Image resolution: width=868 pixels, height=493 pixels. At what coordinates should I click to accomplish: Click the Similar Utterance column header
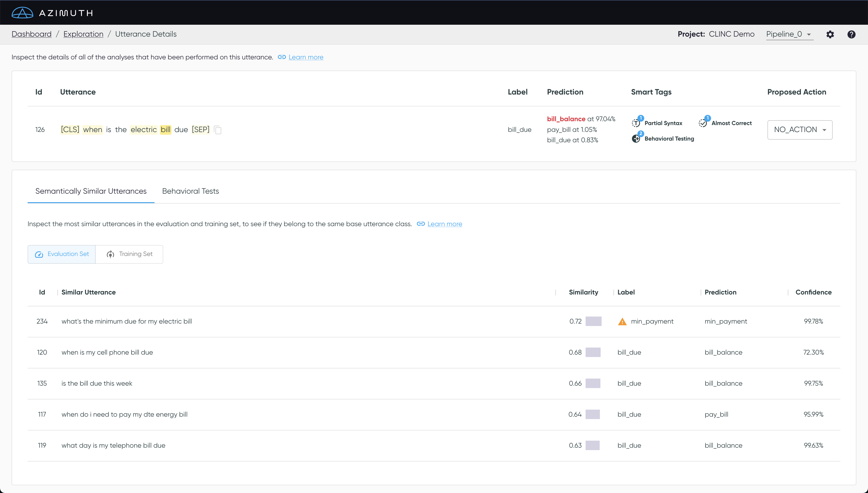pyautogui.click(x=88, y=292)
